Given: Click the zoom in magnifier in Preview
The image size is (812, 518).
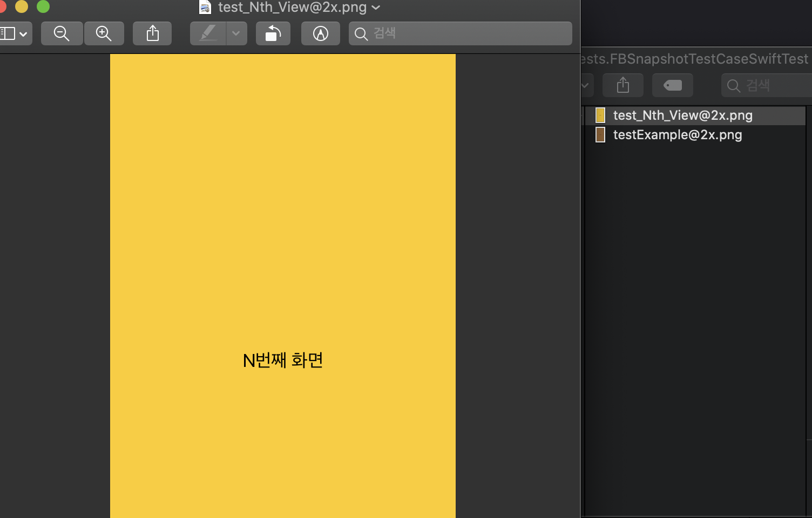Looking at the screenshot, I should 104,33.
